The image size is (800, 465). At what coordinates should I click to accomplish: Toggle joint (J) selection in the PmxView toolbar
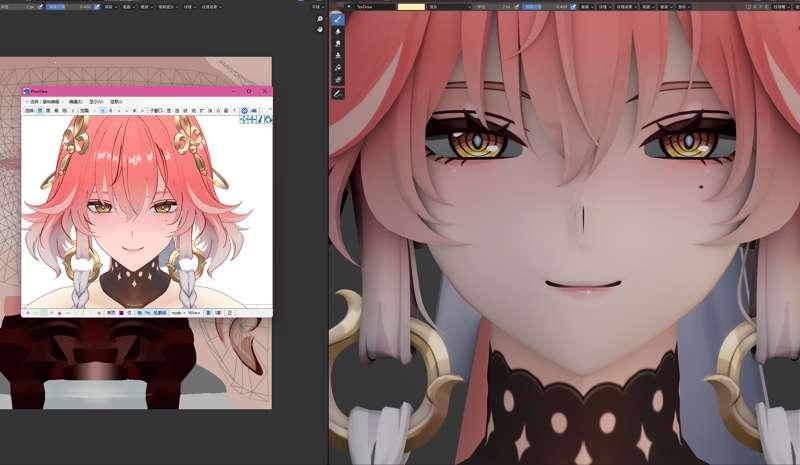click(x=73, y=111)
